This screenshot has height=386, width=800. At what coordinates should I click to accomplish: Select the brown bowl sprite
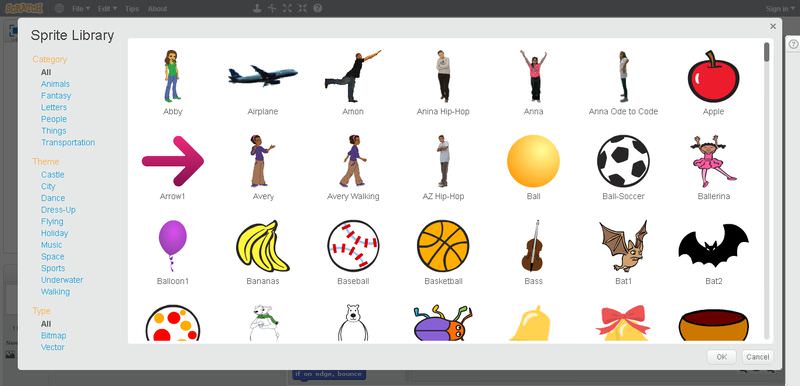[713, 325]
